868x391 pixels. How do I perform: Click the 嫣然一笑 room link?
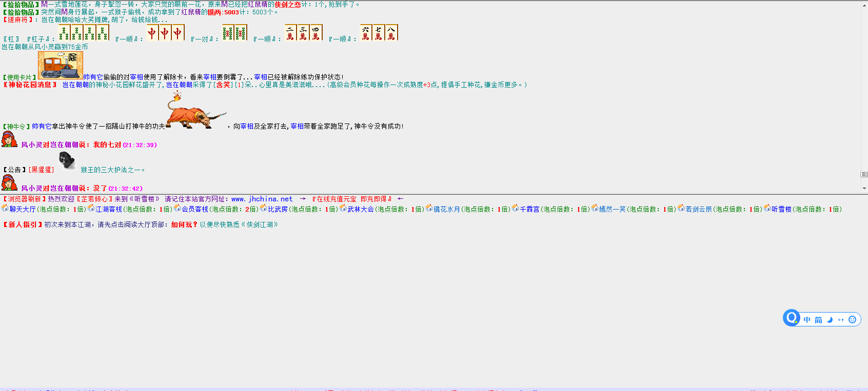pyautogui.click(x=613, y=209)
